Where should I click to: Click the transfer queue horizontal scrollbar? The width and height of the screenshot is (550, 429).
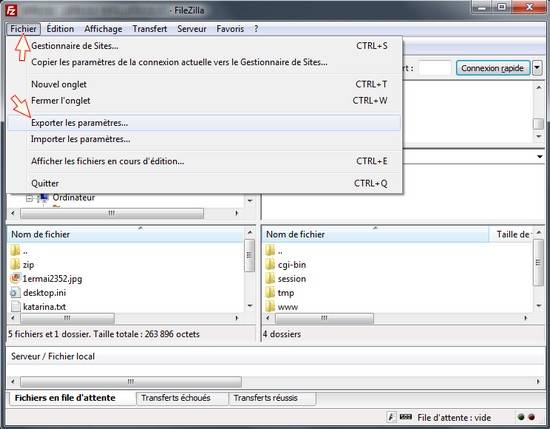click(275, 381)
